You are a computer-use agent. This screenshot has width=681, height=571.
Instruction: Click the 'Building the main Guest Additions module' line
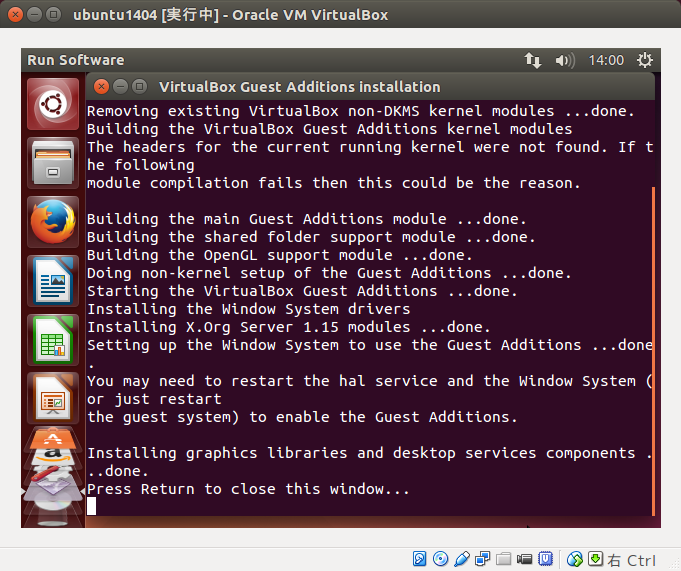(307, 219)
